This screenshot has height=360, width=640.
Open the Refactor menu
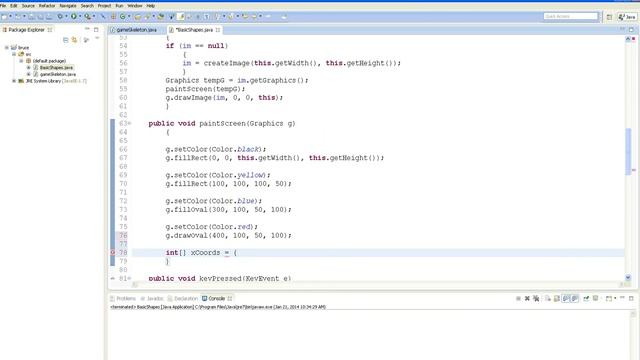pyautogui.click(x=47, y=6)
